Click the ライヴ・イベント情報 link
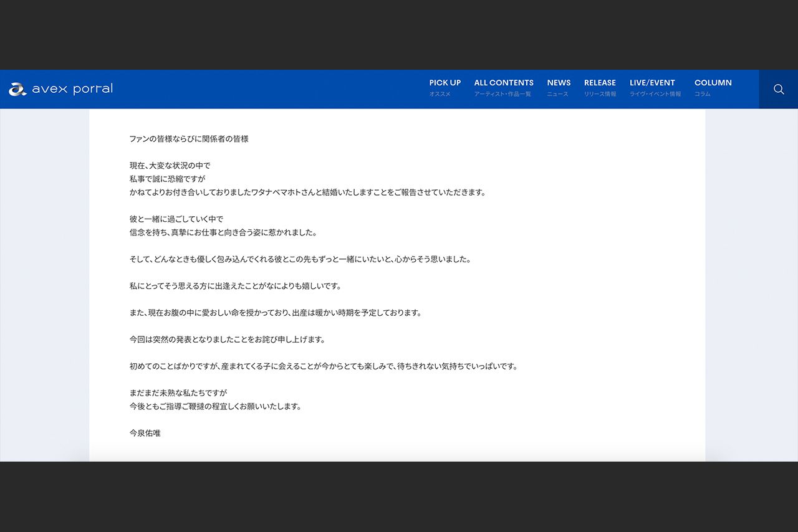Screen dimensions: 798x532 click(655, 94)
